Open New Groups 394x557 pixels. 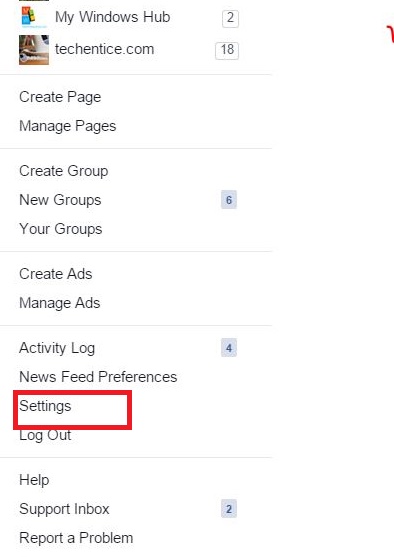pos(60,200)
